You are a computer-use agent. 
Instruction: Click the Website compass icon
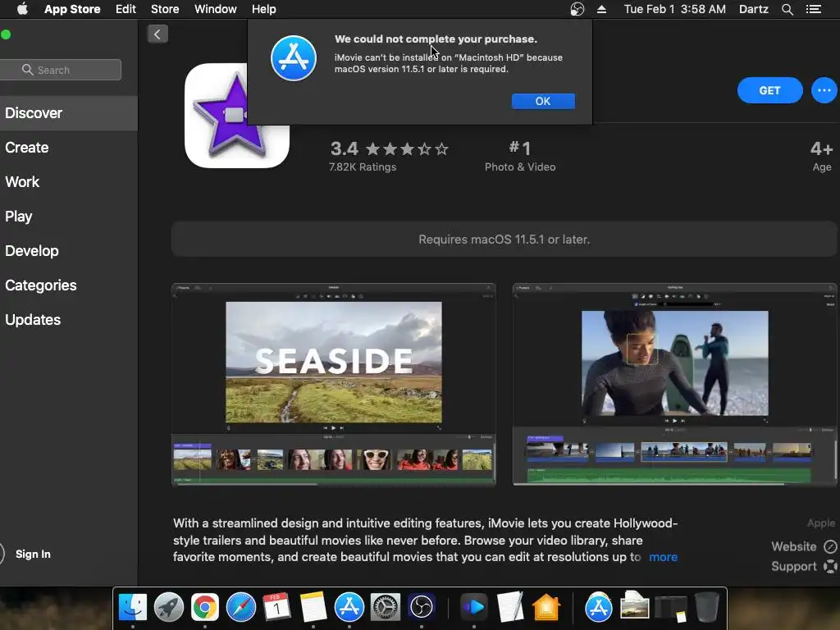click(x=830, y=546)
